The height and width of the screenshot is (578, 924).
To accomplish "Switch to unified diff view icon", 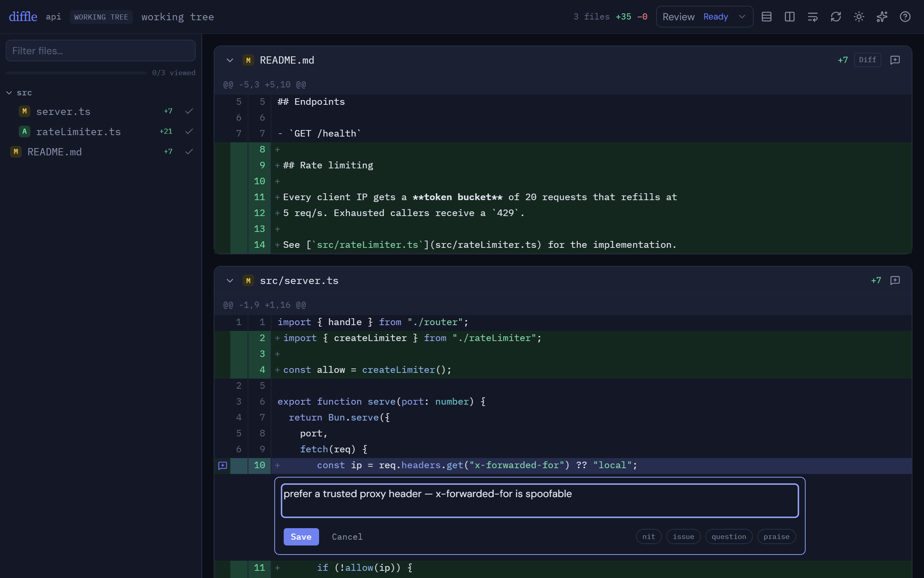I will tap(766, 17).
